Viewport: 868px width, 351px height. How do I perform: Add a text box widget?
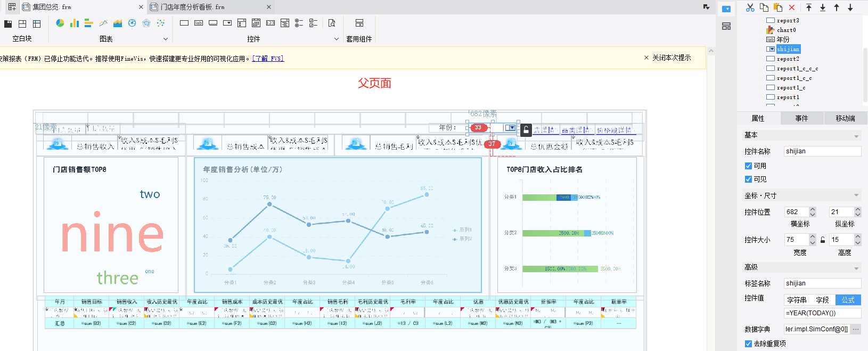tap(184, 23)
